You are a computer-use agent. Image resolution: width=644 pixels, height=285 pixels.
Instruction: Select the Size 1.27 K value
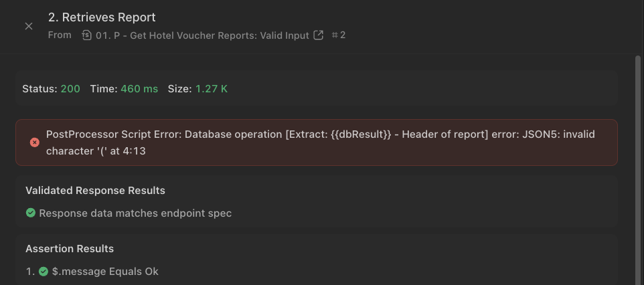212,89
